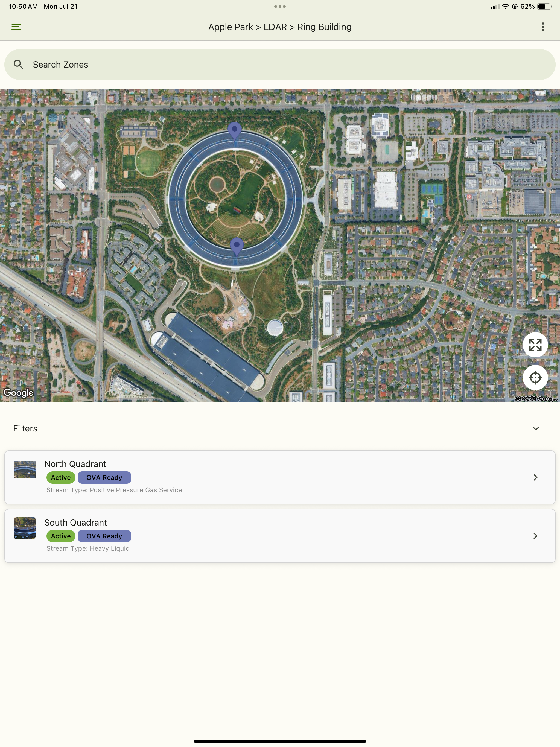Open the three-dot overflow menu

coord(543,27)
